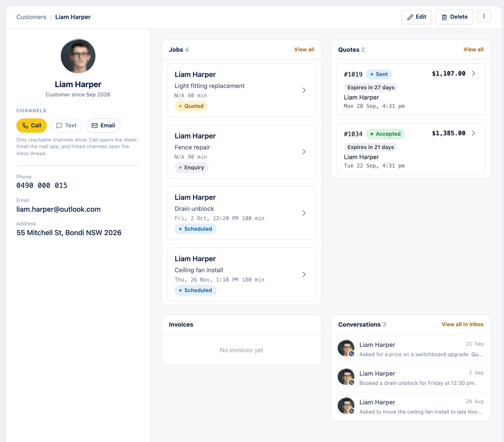Click Expires in 21 days tag
Image resolution: width=504 pixels, height=442 pixels.
tap(370, 147)
